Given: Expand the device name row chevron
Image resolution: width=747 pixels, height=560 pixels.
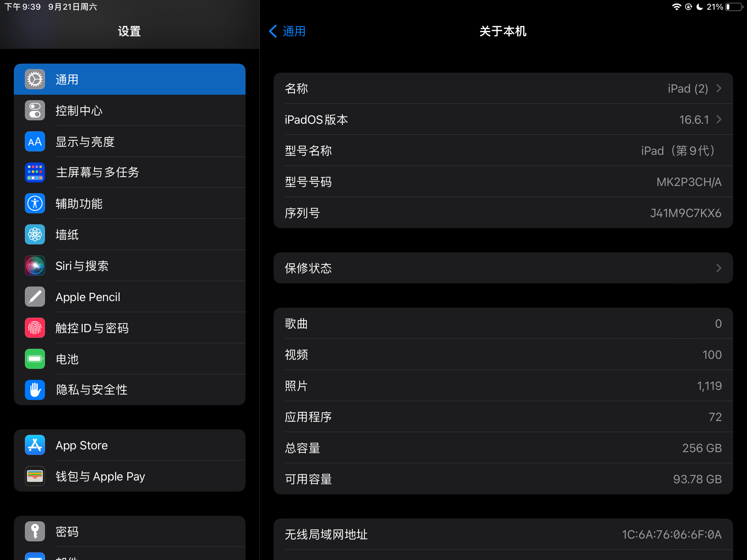Looking at the screenshot, I should [x=719, y=88].
